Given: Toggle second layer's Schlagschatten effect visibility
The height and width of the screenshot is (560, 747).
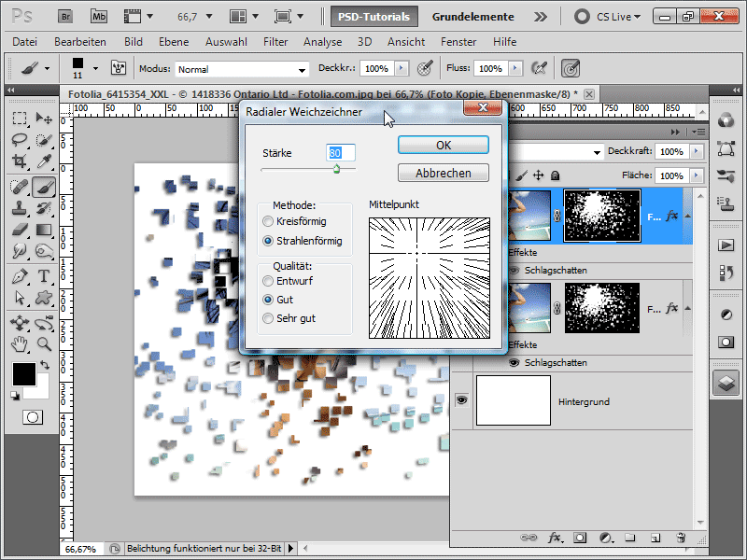Looking at the screenshot, I should tap(514, 363).
